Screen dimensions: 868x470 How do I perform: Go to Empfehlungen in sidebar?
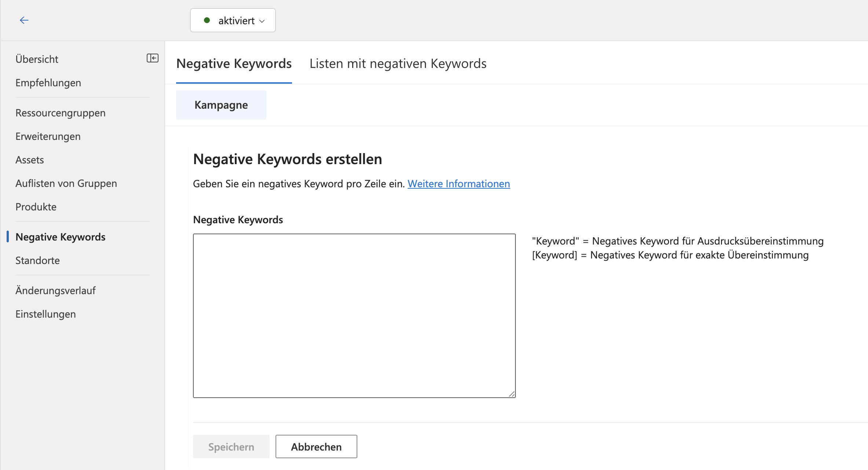[48, 83]
